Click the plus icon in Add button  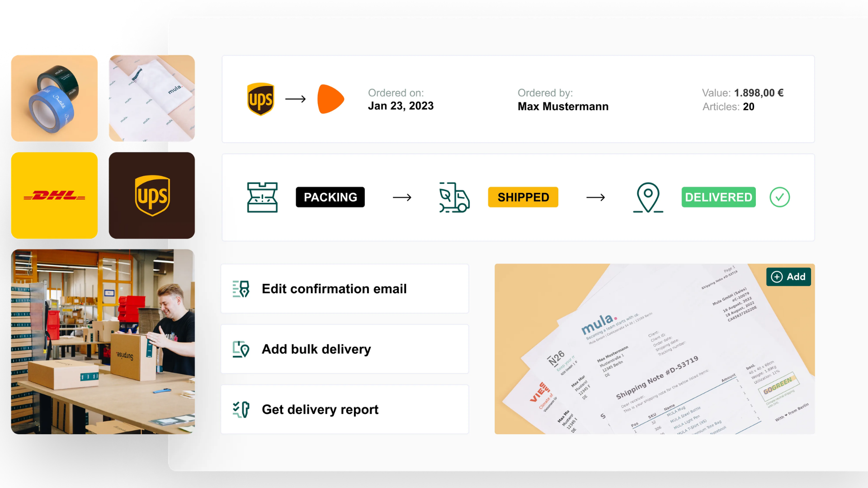pos(777,277)
